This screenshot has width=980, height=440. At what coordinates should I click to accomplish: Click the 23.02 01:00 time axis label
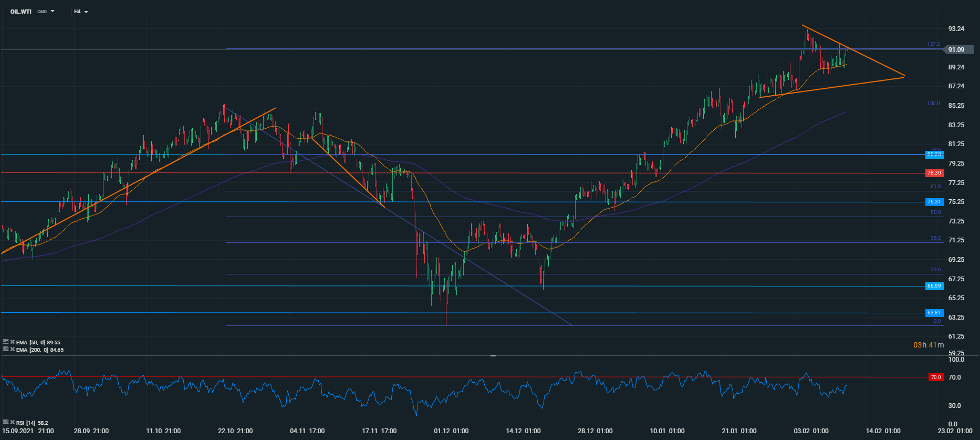pyautogui.click(x=955, y=431)
